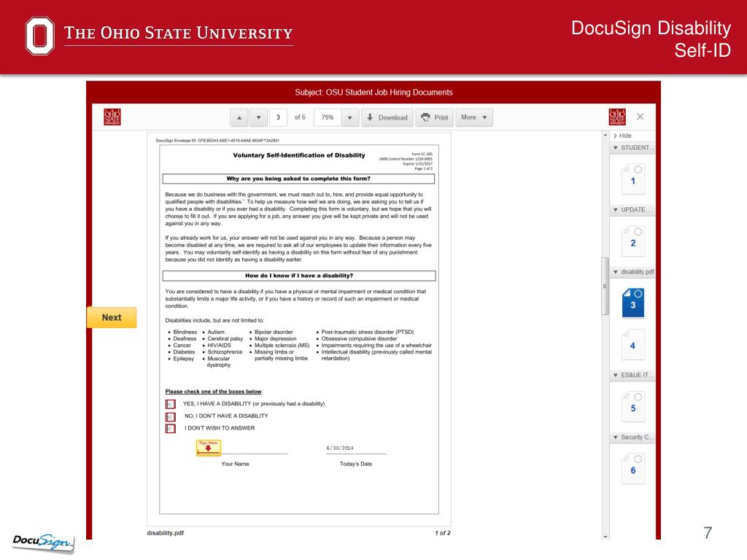This screenshot has height=560, width=747.
Task: Click the sidebar scroll up arrow
Action: [x=605, y=136]
